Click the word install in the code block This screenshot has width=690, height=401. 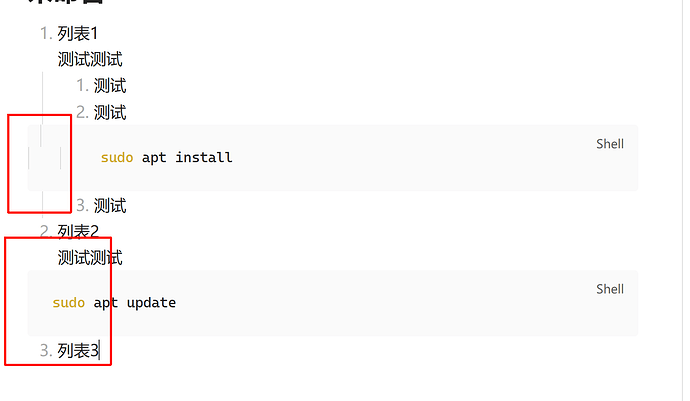point(204,158)
